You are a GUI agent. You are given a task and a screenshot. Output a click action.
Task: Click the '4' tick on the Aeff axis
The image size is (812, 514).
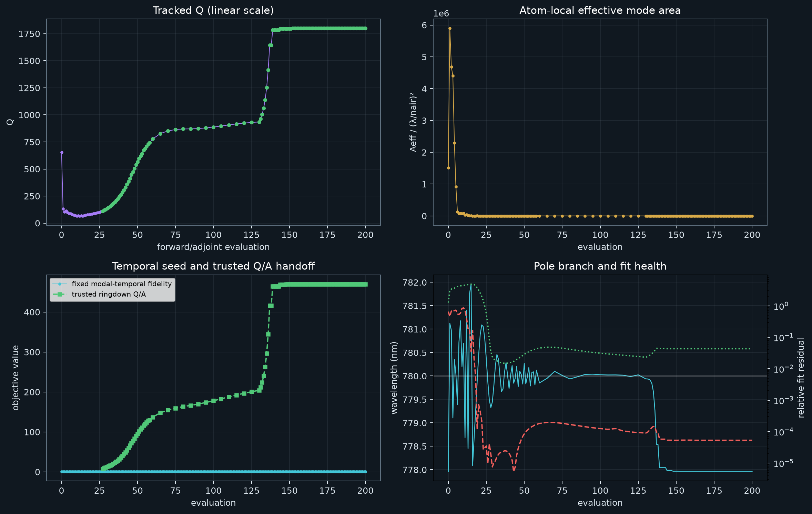pos(424,89)
